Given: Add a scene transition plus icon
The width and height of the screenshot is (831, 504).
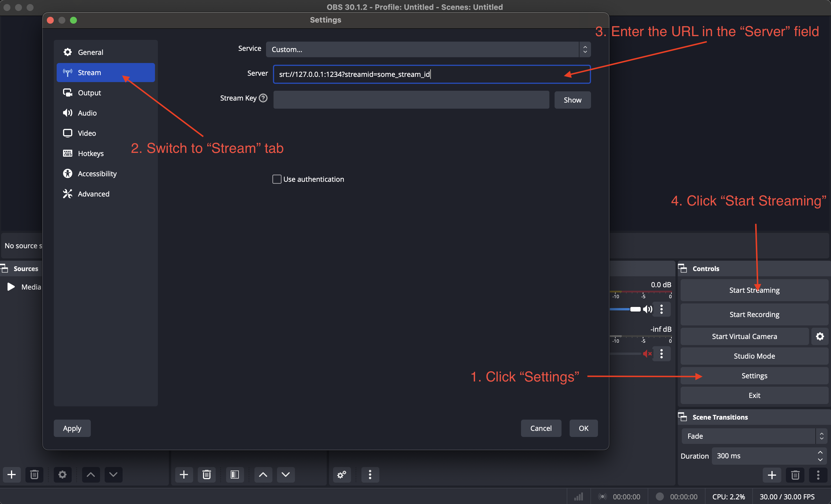Looking at the screenshot, I should pos(772,475).
